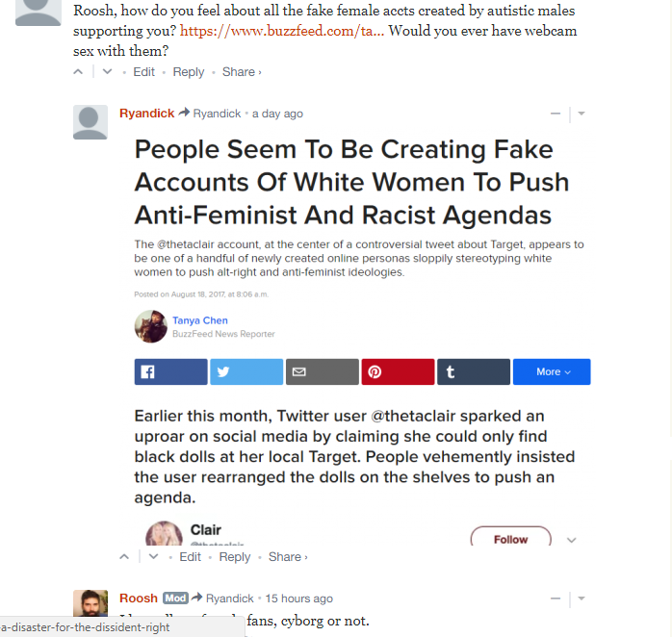
Task: Collapse Roosh's comment with the minus toggle
Action: point(556,599)
